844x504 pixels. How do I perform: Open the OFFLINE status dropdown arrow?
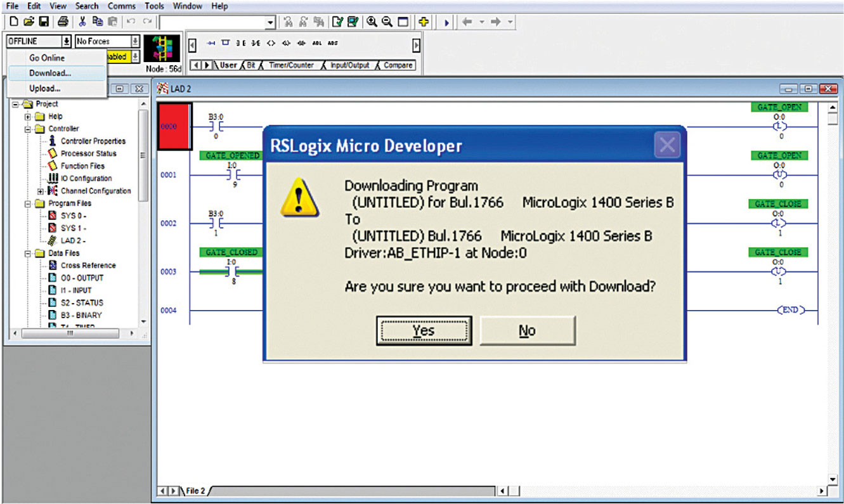pyautogui.click(x=66, y=41)
